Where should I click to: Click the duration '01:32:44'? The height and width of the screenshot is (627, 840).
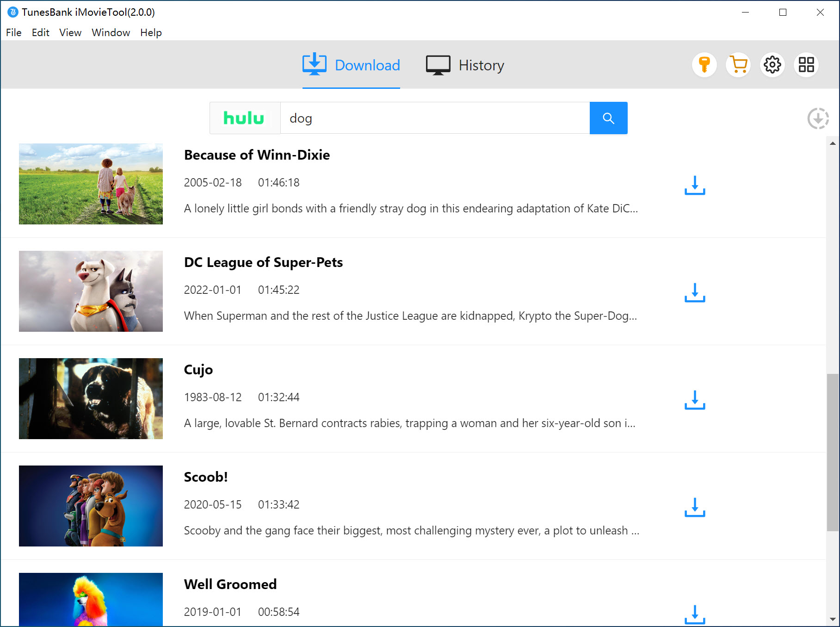(x=278, y=397)
